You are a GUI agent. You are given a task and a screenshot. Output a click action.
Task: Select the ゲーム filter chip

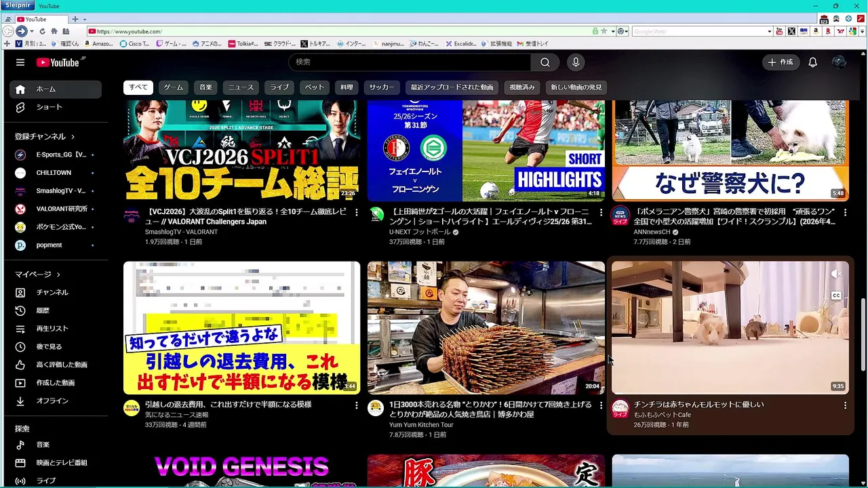click(x=173, y=87)
